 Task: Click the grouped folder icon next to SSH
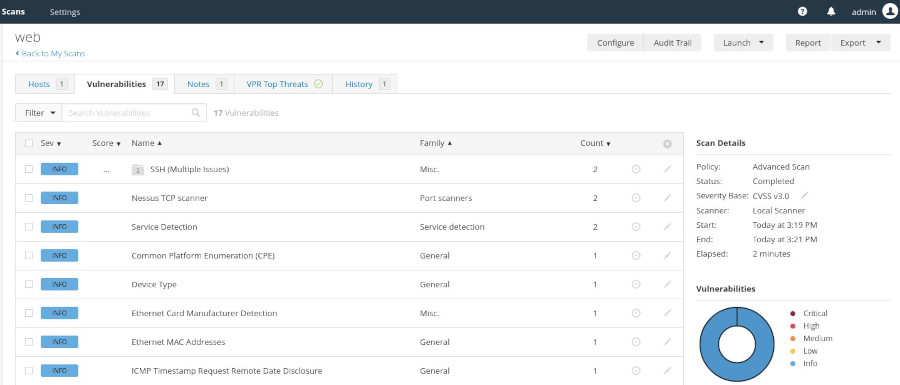(x=138, y=169)
